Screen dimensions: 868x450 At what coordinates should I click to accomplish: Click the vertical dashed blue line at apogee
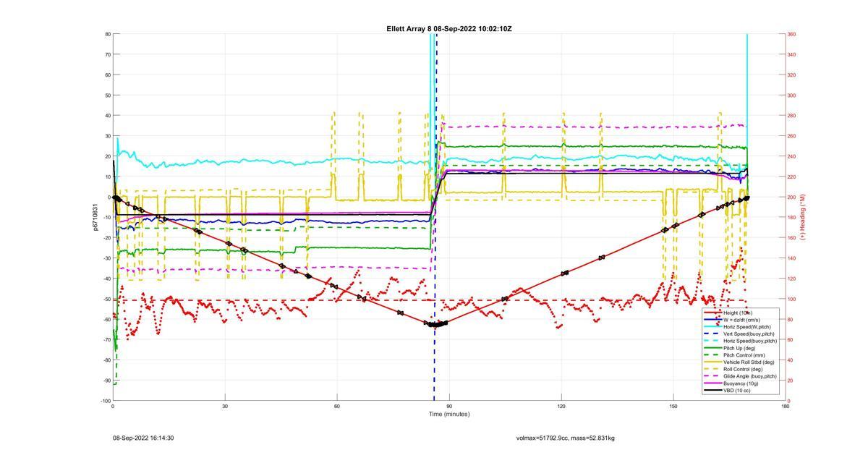[x=435, y=217]
